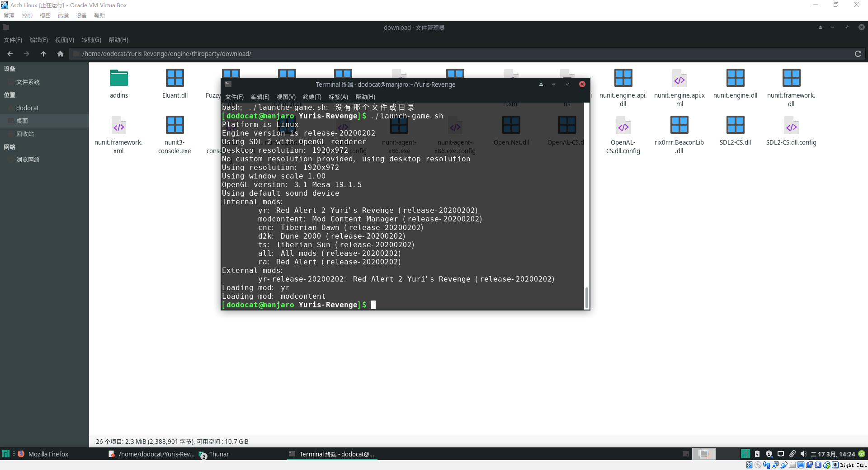Open the 视图(V) menu in file manager
Viewport: 868px width, 470px height.
click(64, 40)
